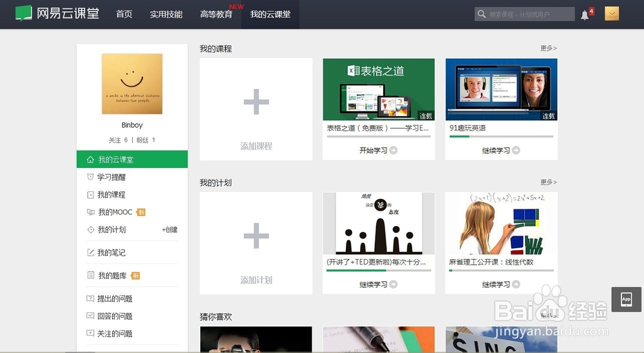Open the notification bell icon
Viewport: 644px width, 353px height.
click(585, 15)
